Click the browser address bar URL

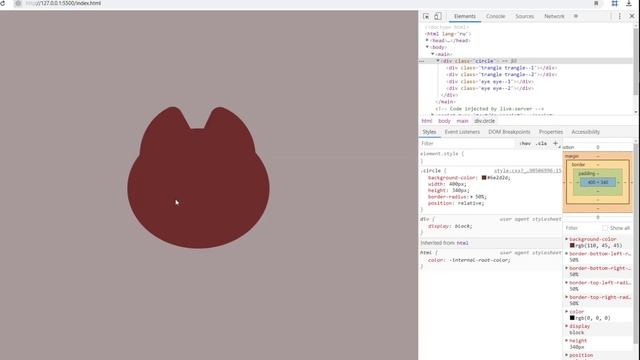63,3
